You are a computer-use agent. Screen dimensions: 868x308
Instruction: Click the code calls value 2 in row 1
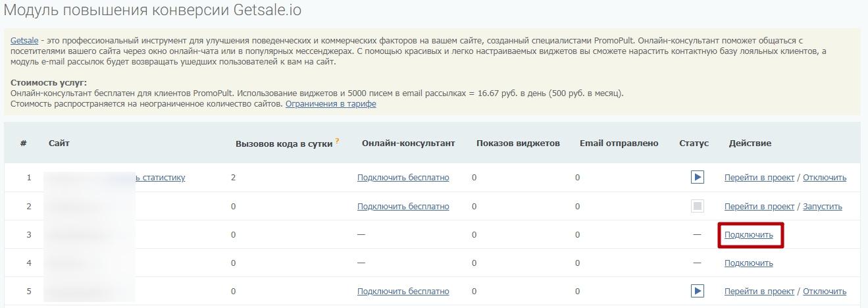click(x=234, y=178)
